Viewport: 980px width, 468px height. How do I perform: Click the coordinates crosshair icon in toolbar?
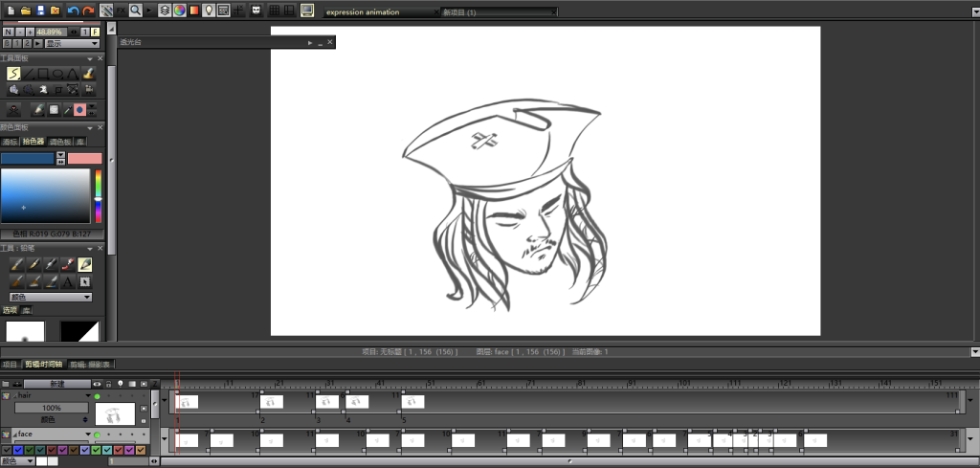238,10
